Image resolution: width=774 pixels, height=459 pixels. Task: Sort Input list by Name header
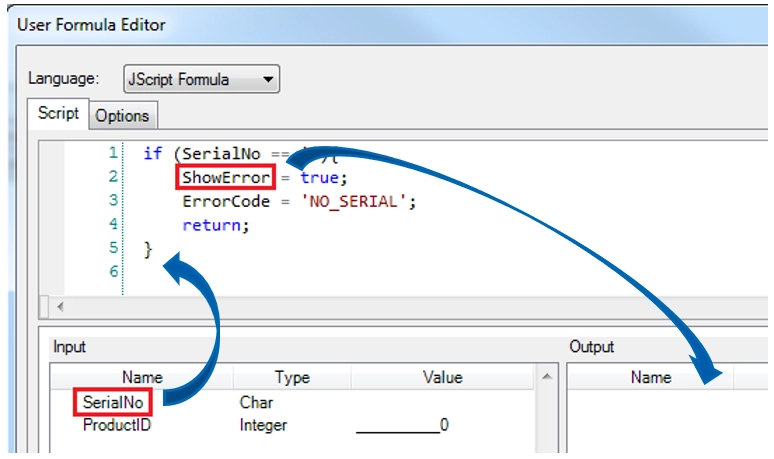click(x=142, y=377)
